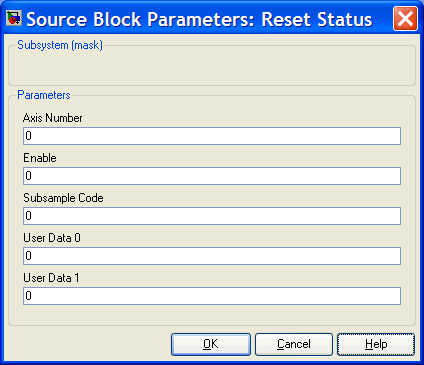Dismiss the dialog with Cancel button
424x365 pixels.
(x=294, y=344)
